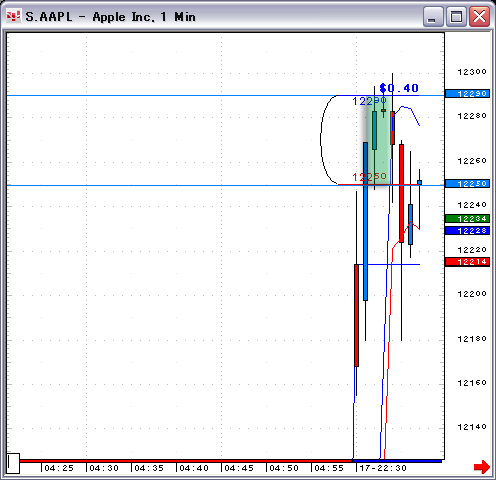
Task: Select the highlighted 12250 price label
Action: (467, 184)
